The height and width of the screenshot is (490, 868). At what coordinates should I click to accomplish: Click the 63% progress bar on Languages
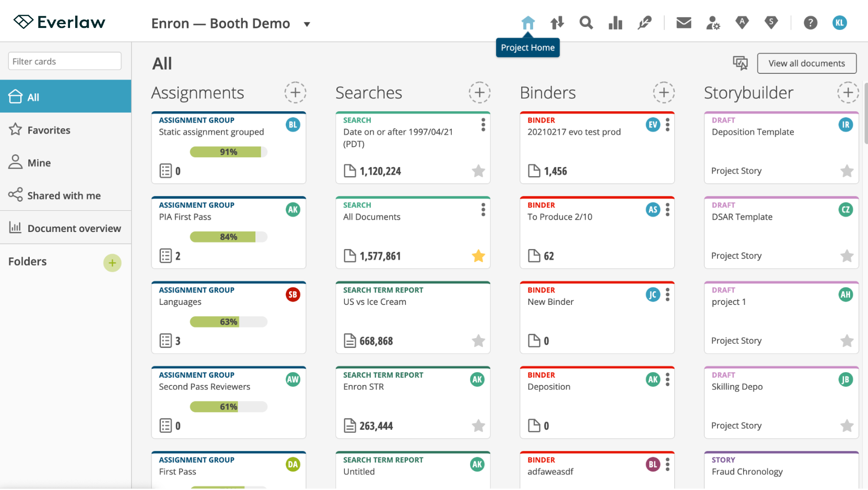[x=228, y=322]
